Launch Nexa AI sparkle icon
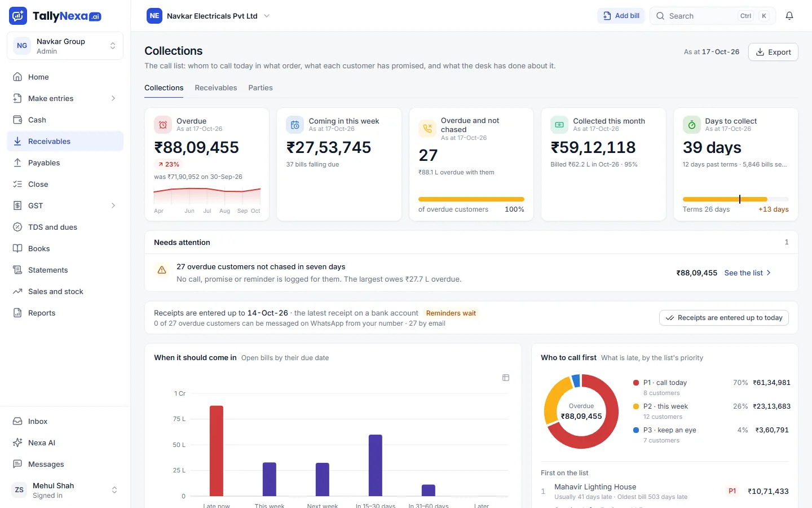The width and height of the screenshot is (812, 508). (x=17, y=443)
